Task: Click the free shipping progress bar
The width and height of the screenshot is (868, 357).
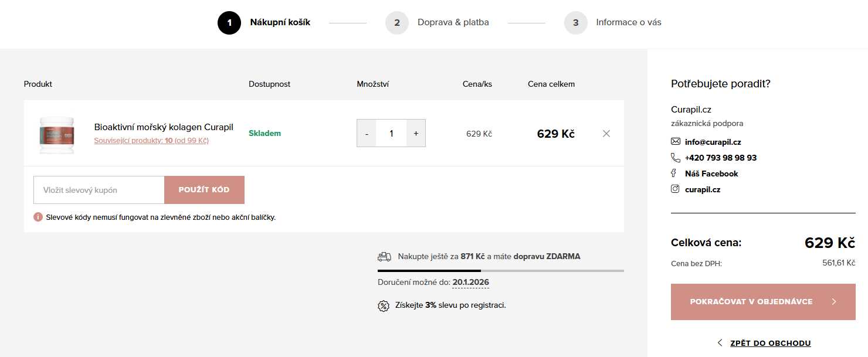Action: point(500,271)
